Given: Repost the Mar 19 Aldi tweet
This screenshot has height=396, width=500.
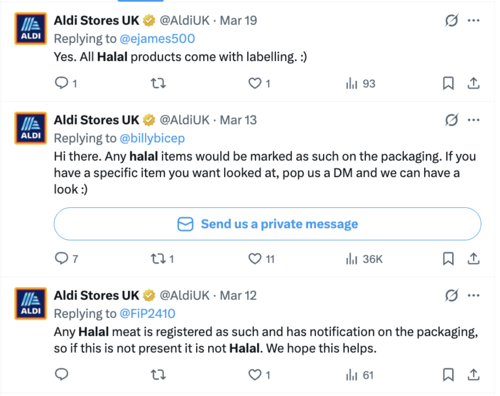Looking at the screenshot, I should pos(158,83).
